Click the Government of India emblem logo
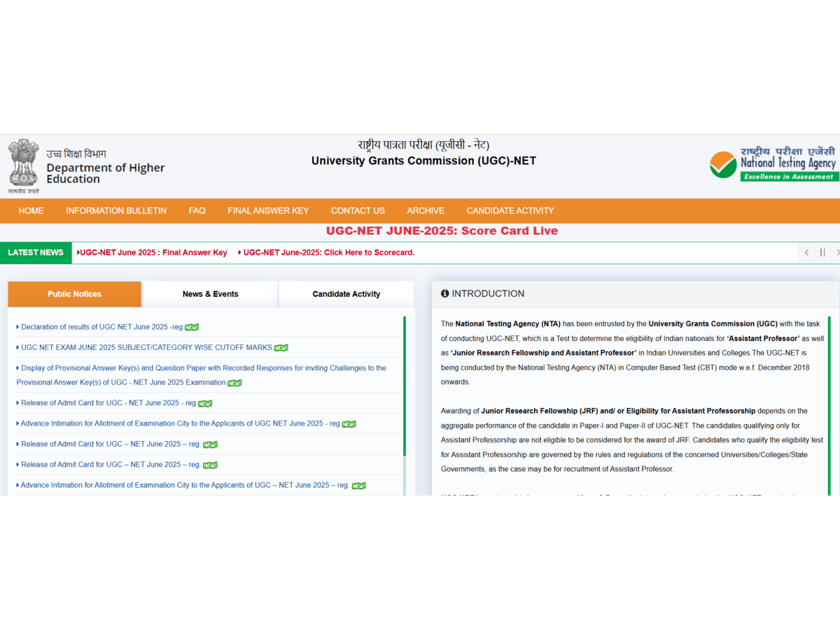840x630 pixels. point(24,166)
